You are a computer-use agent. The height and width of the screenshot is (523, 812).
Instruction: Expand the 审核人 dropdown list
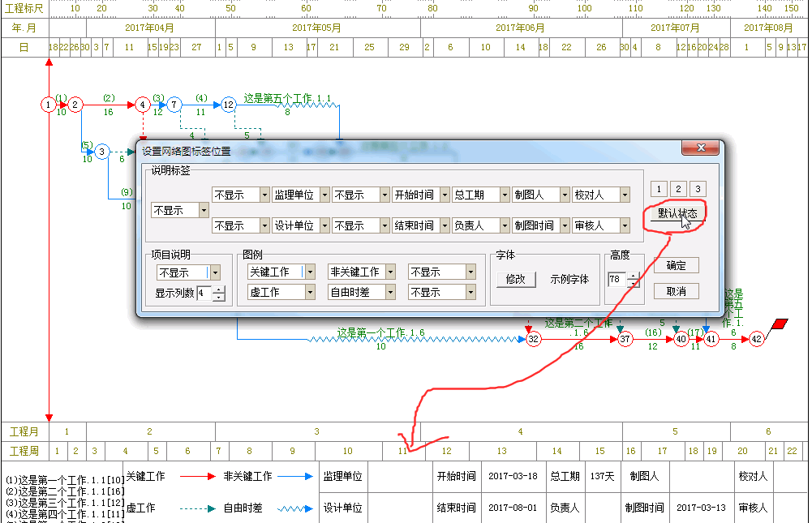click(x=624, y=226)
